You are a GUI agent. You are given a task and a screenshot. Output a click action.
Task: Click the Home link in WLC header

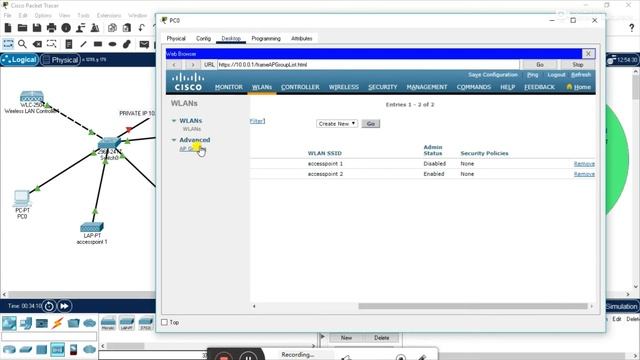579,87
